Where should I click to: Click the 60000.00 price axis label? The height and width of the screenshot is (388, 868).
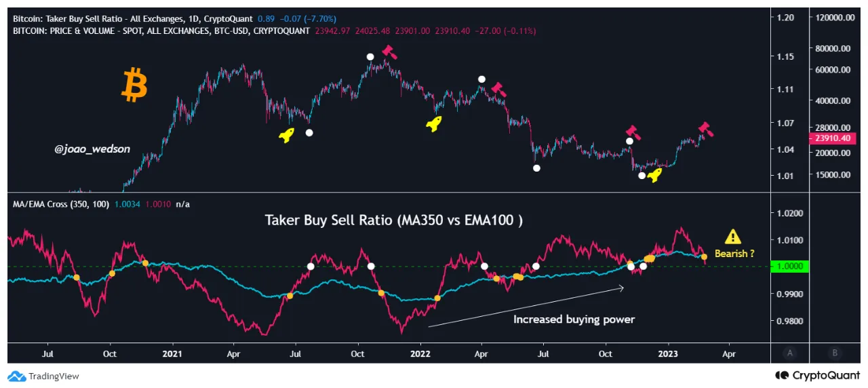coord(833,69)
